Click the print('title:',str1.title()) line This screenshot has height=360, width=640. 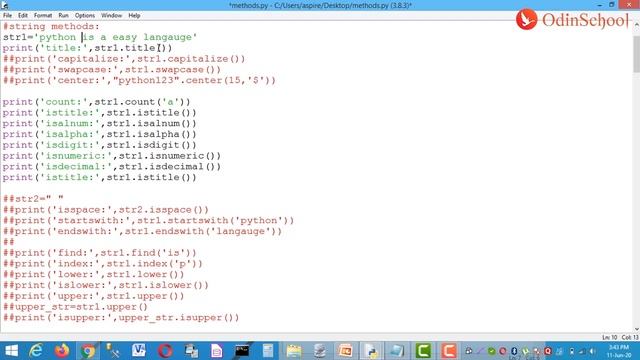coord(87,48)
